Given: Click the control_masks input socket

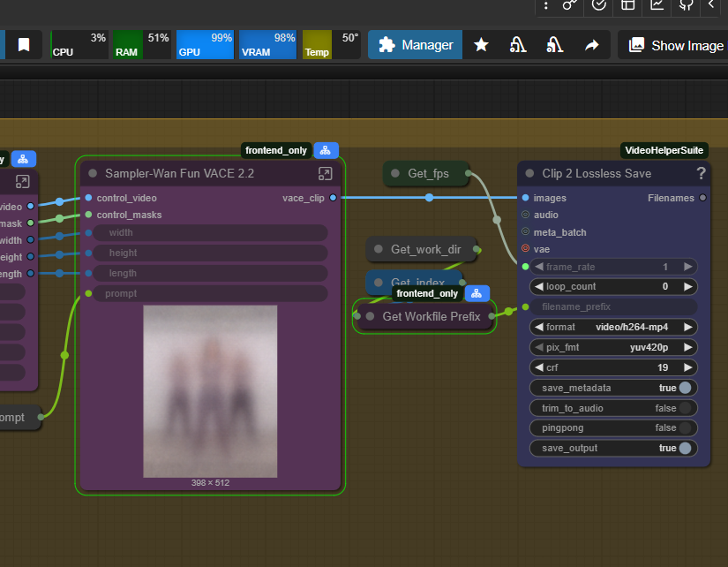Looking at the screenshot, I should [x=88, y=215].
